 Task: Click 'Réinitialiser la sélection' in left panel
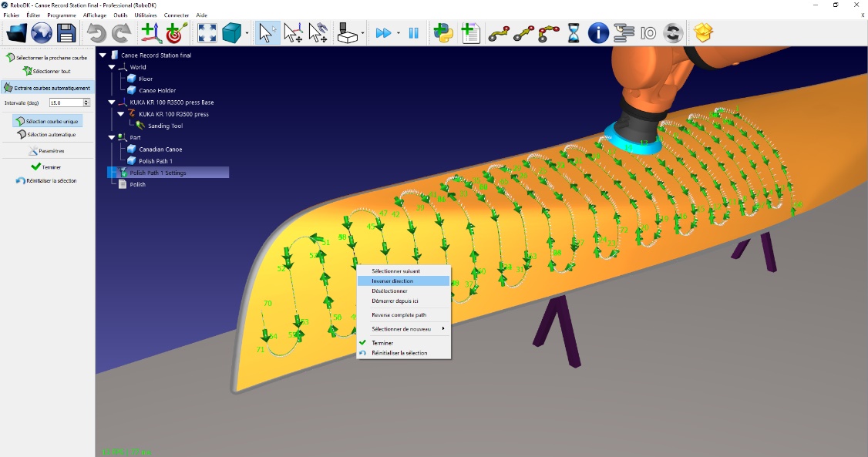[x=47, y=180]
